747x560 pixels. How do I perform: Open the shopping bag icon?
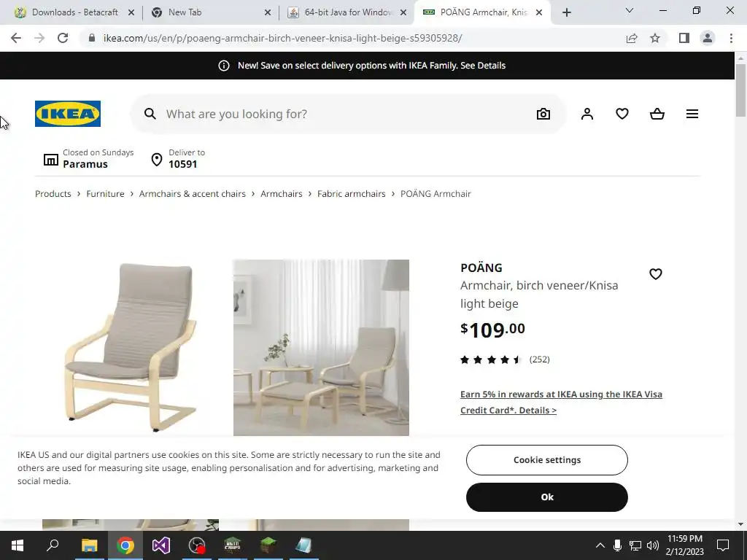[657, 114]
